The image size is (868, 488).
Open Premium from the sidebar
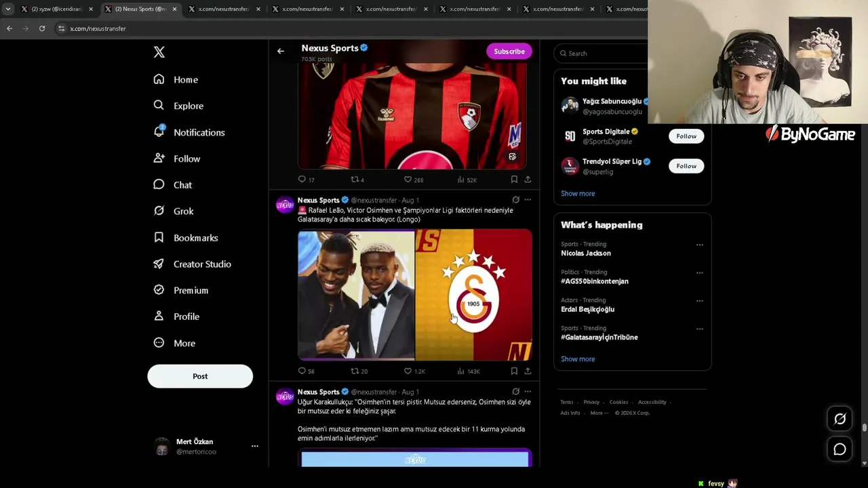point(181,290)
